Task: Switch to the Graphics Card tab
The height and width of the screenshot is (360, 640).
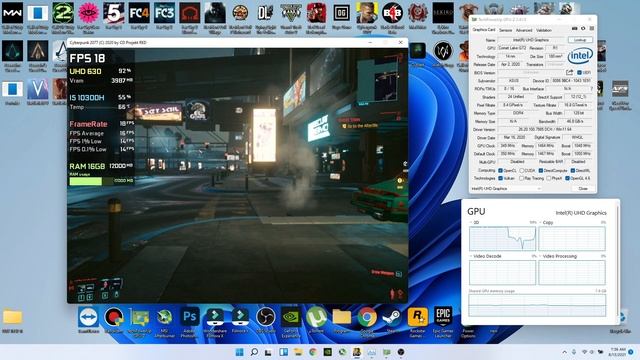Action: pos(484,30)
